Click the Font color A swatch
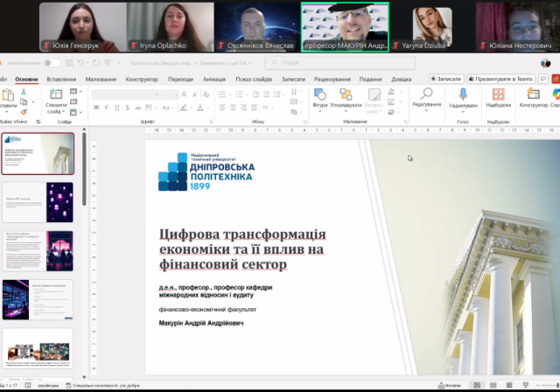 pyautogui.click(x=200, y=108)
